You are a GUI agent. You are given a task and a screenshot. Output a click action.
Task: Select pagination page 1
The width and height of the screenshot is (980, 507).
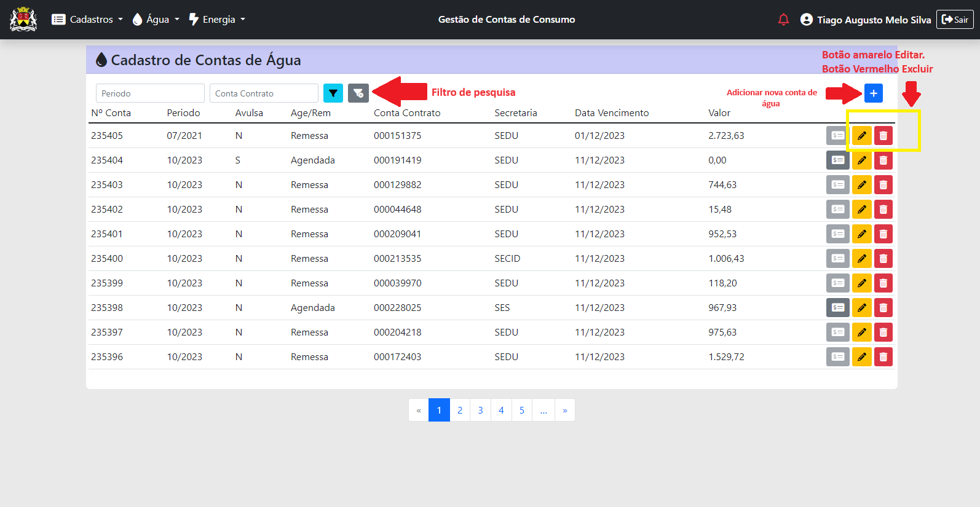tap(439, 410)
